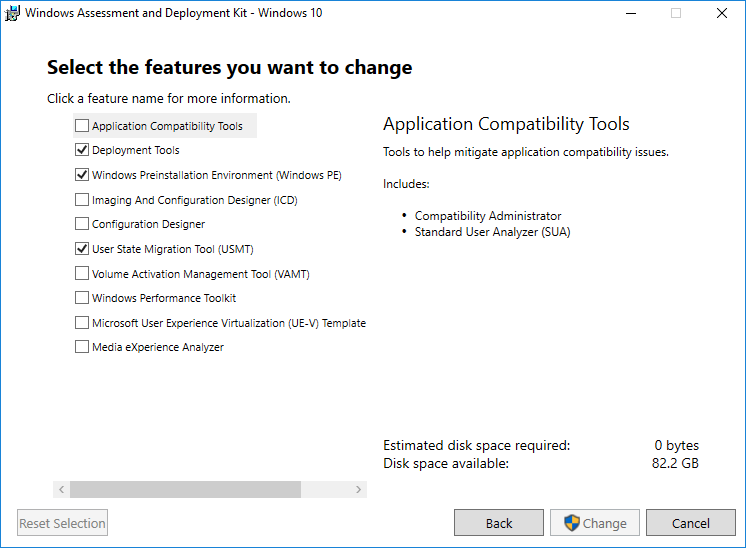Go Back to the previous page
The width and height of the screenshot is (746, 548).
pos(499,523)
